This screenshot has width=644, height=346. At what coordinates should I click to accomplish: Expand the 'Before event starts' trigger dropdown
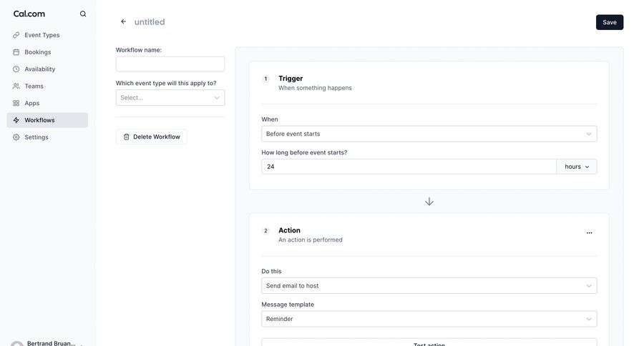[429, 134]
